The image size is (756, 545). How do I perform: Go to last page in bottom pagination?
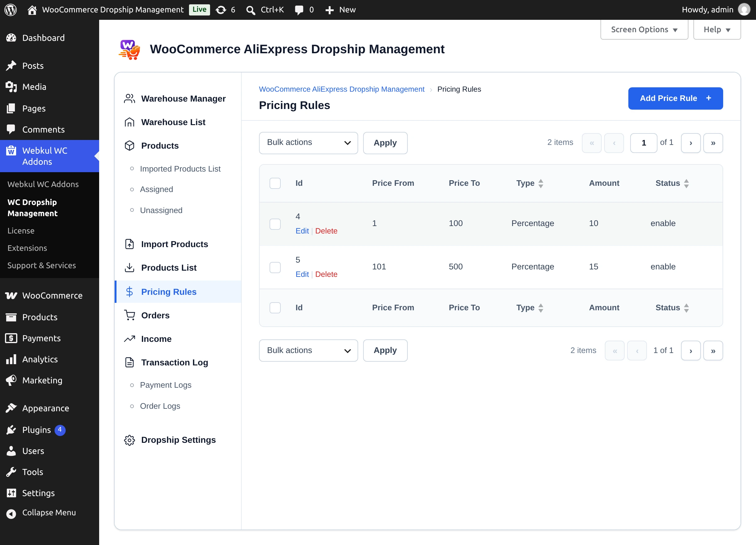pyautogui.click(x=713, y=351)
